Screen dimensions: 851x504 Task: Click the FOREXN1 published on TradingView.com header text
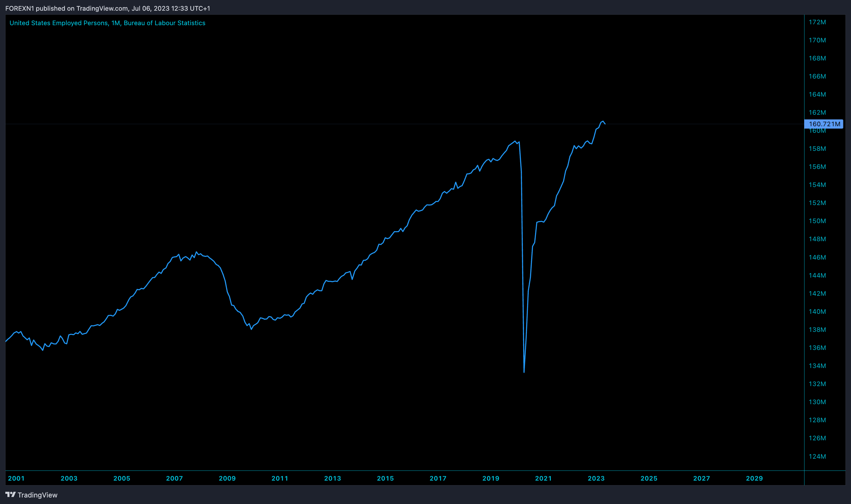(x=108, y=8)
